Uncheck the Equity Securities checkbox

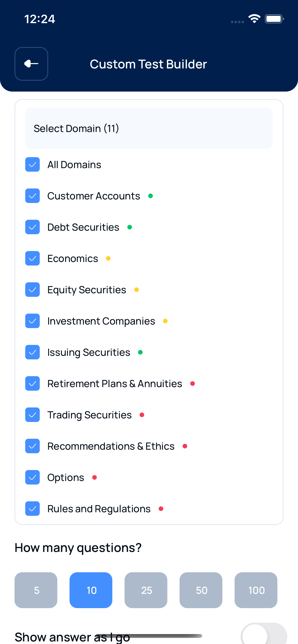[x=32, y=290]
